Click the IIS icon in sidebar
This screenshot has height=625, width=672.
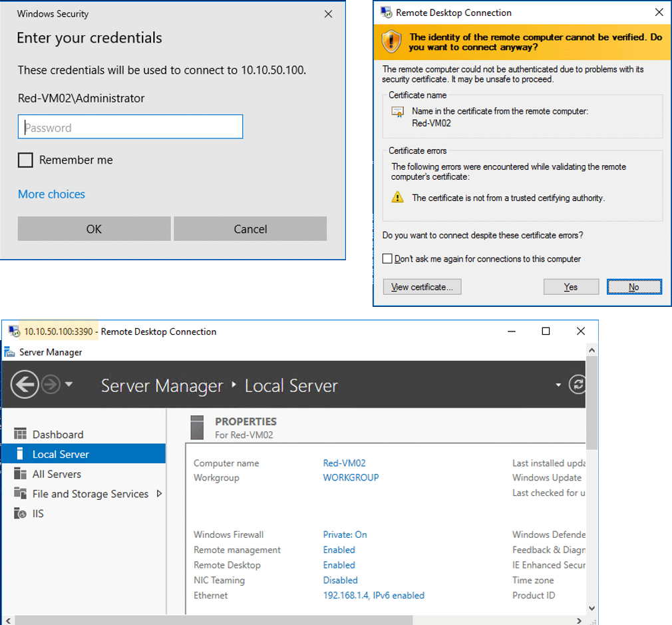20,513
